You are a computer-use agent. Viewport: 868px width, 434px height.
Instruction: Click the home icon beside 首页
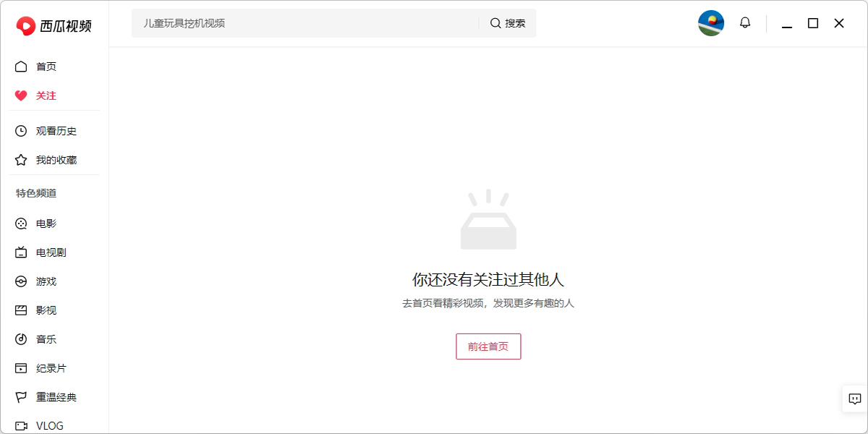tap(21, 67)
